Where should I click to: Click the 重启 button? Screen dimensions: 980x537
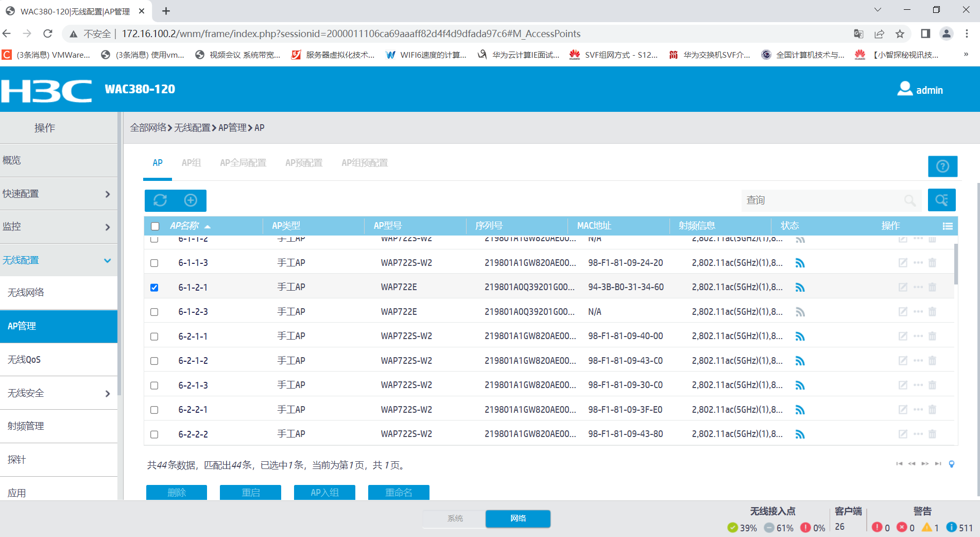(x=250, y=493)
